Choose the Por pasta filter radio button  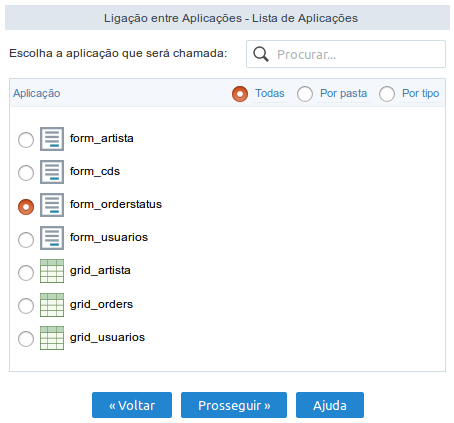(305, 94)
